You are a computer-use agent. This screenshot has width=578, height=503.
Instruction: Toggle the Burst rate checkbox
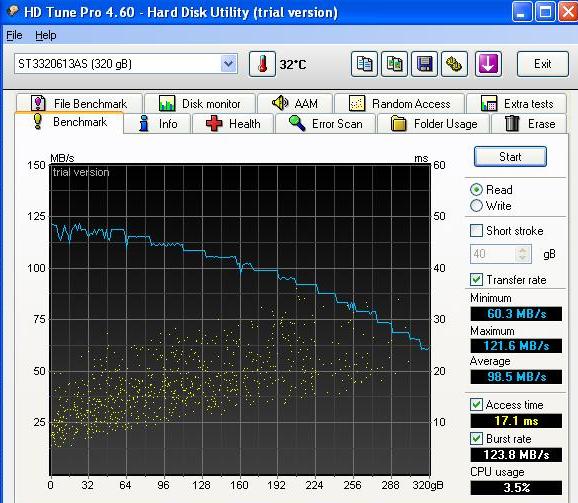coord(476,439)
